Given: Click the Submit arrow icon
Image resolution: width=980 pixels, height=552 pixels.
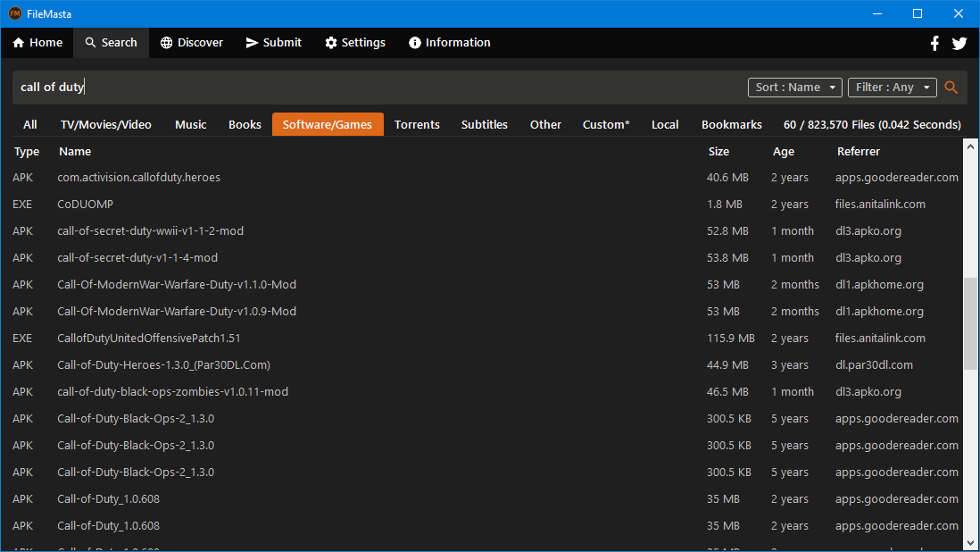Looking at the screenshot, I should point(250,42).
